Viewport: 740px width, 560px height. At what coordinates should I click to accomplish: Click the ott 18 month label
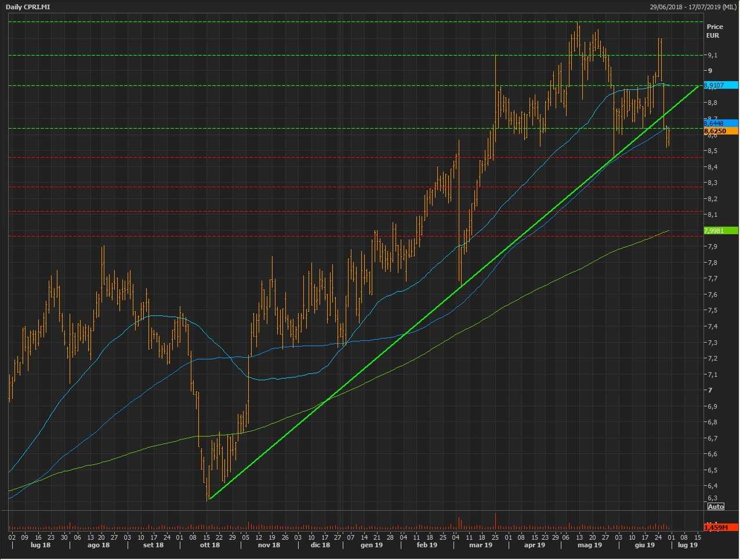pyautogui.click(x=210, y=545)
